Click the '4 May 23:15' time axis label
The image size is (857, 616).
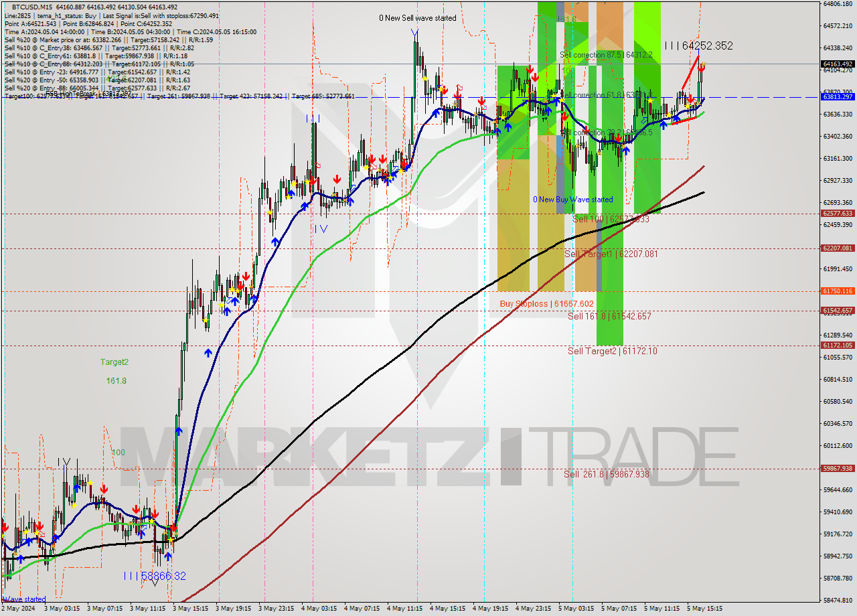click(x=533, y=609)
